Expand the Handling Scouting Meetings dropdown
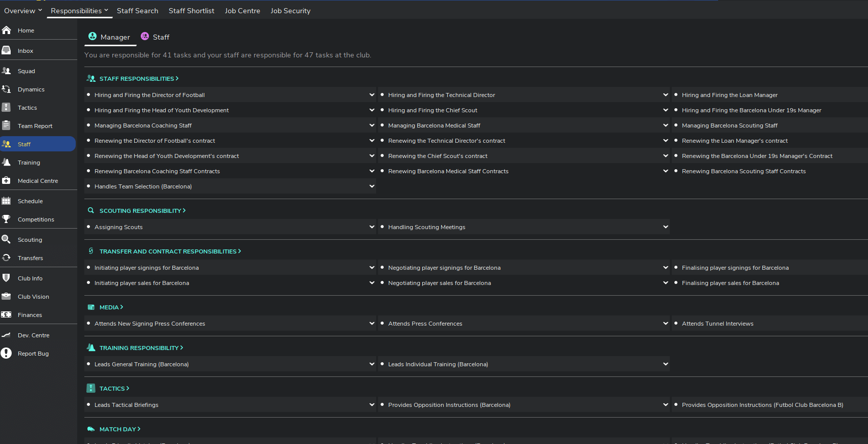 click(x=666, y=227)
